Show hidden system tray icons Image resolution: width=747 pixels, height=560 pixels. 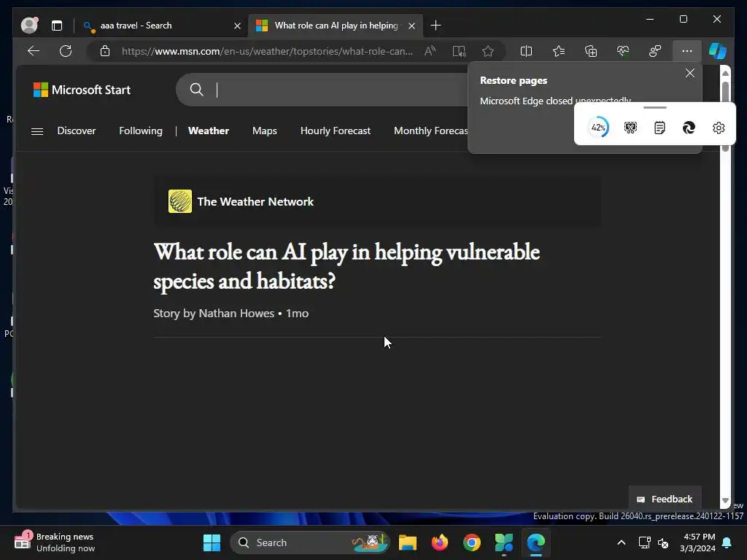point(622,542)
